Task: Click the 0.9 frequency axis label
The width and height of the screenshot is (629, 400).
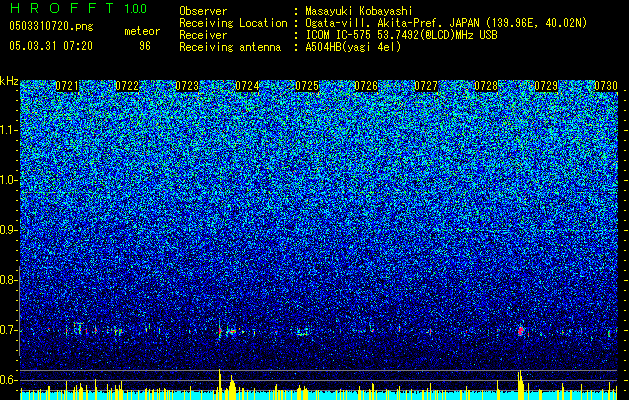Action: coord(8,230)
